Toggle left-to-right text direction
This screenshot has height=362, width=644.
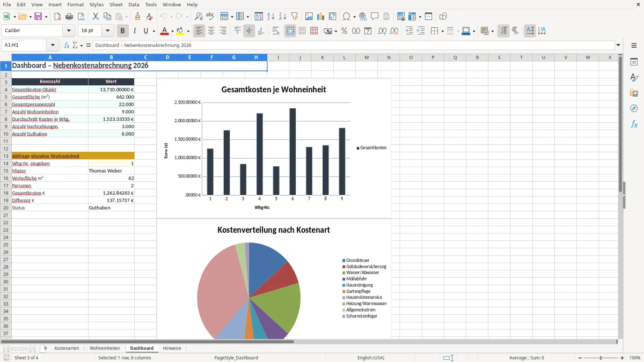pyautogui.click(x=503, y=31)
